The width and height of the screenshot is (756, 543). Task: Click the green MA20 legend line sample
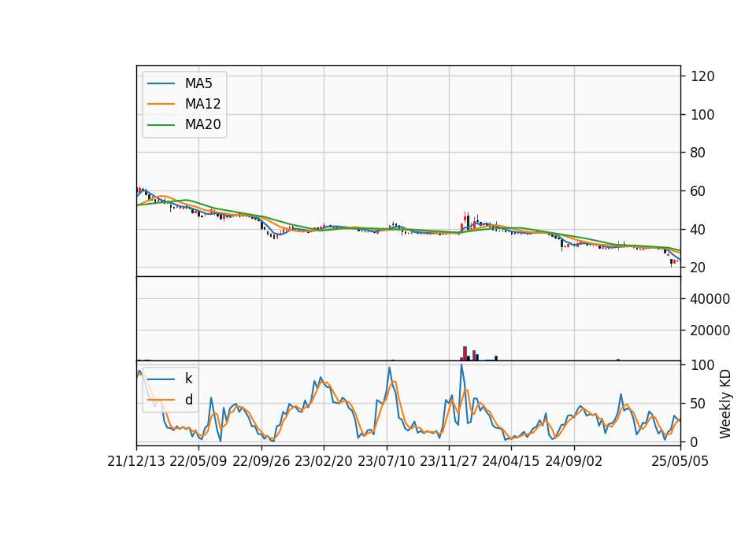tap(161, 124)
